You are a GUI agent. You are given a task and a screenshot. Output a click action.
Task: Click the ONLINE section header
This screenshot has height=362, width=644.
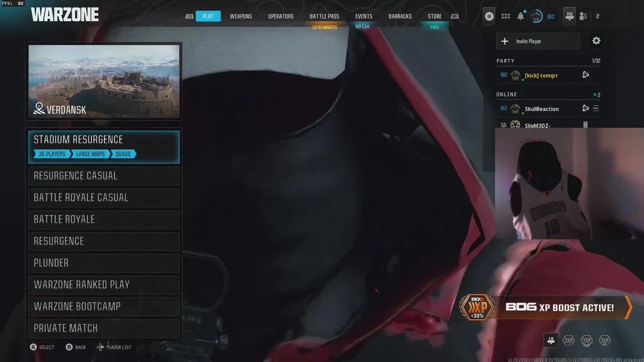point(507,95)
